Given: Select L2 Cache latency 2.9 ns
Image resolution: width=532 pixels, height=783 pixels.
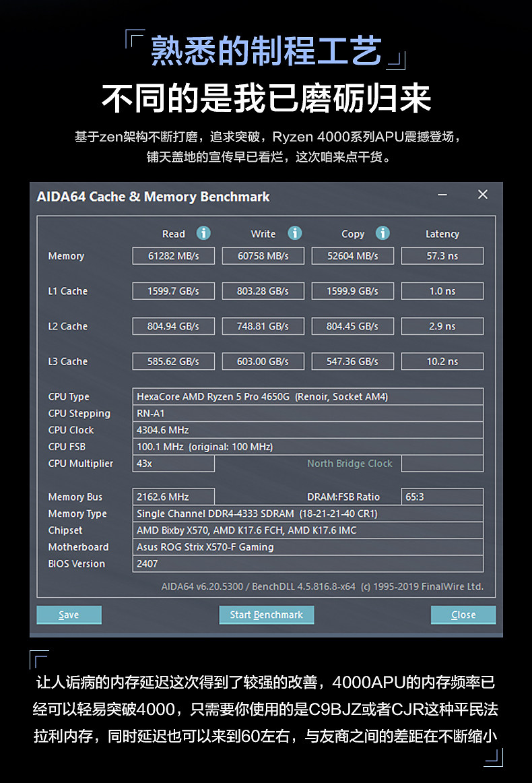Looking at the screenshot, I should click(x=442, y=326).
